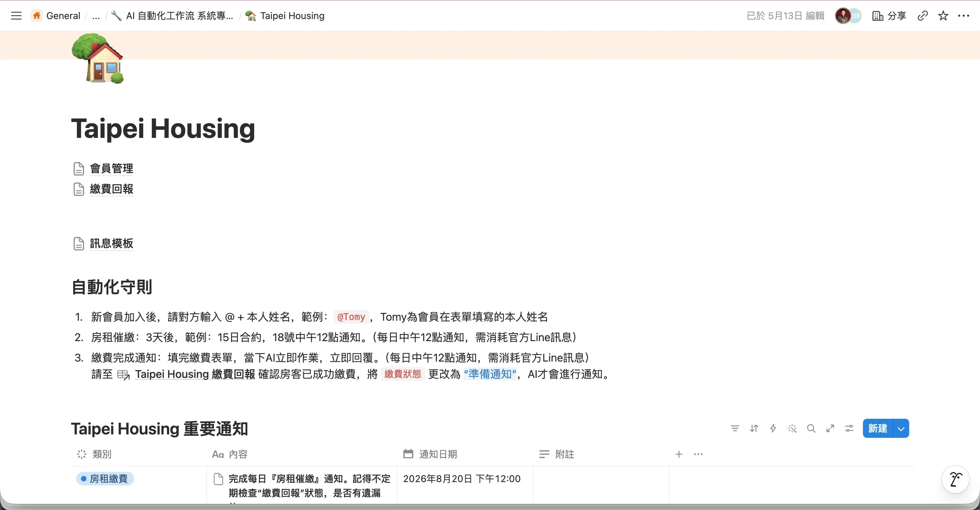The height and width of the screenshot is (510, 980).
Task: Open the Notion AI floating button
Action: click(955, 479)
